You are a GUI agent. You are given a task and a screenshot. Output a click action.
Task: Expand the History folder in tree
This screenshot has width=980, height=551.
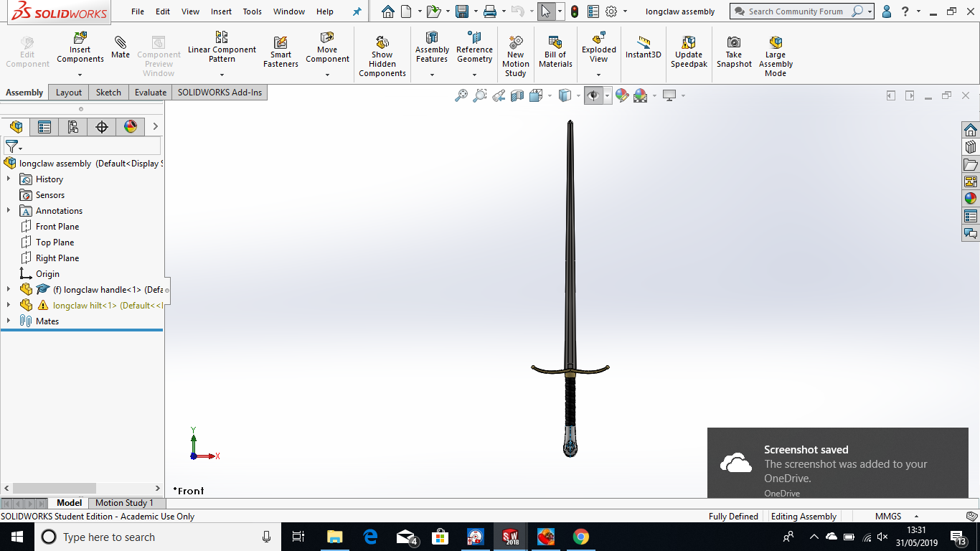[x=9, y=179]
